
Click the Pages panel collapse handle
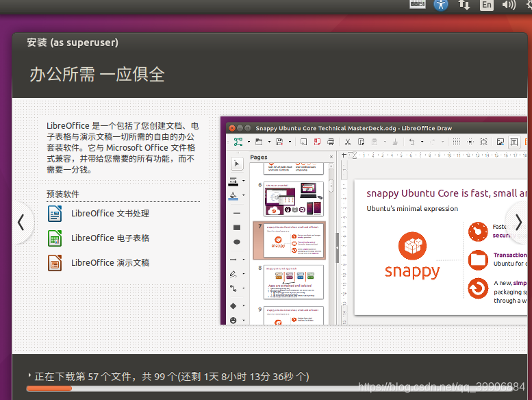(338, 248)
